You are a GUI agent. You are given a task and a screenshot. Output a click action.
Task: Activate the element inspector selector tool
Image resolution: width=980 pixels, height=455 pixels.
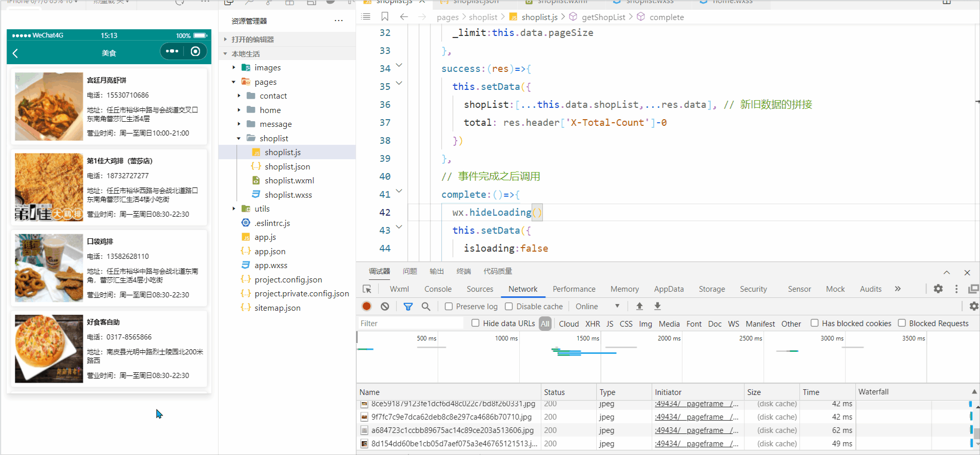click(367, 289)
